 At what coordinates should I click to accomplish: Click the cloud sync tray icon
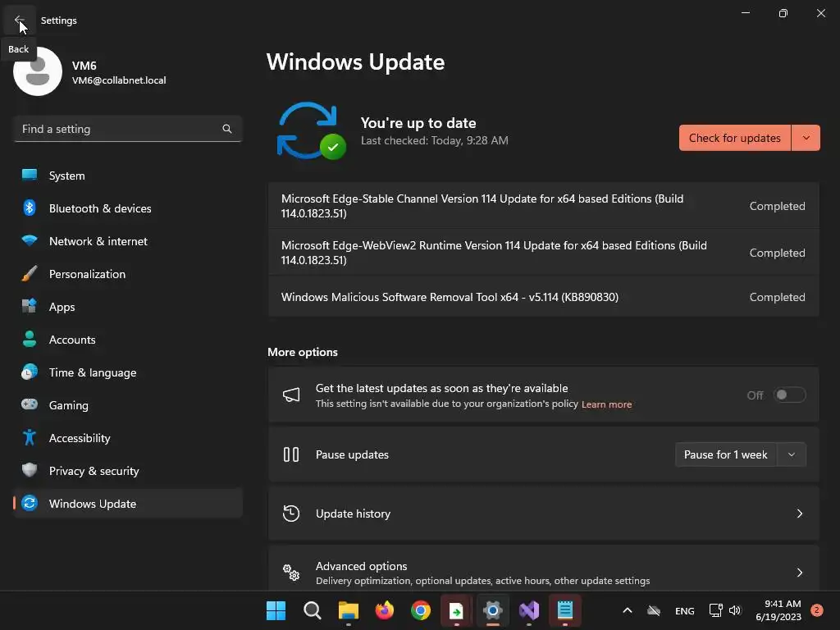[x=654, y=610]
